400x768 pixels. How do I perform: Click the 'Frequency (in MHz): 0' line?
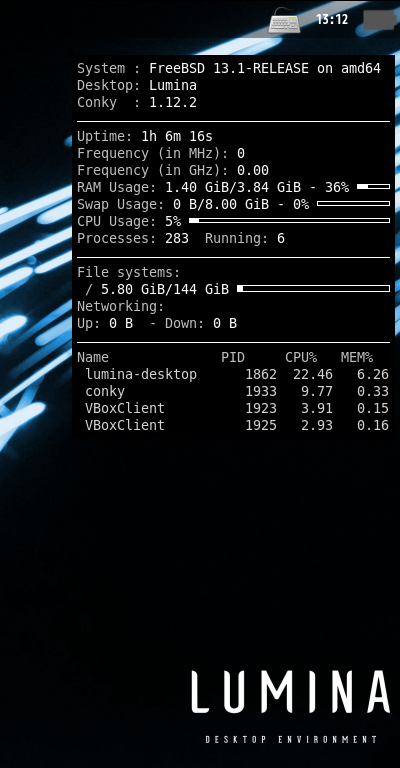pyautogui.click(x=161, y=154)
